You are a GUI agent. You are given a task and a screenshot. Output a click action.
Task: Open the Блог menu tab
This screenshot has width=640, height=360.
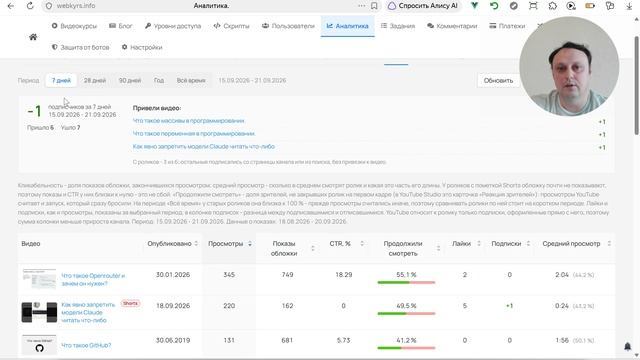pyautogui.click(x=121, y=26)
